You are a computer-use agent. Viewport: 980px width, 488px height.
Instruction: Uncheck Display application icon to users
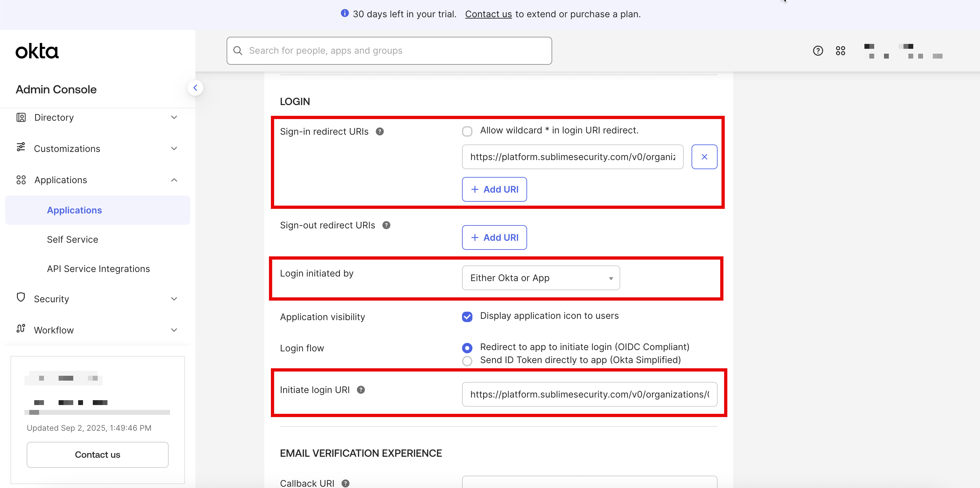pyautogui.click(x=467, y=317)
